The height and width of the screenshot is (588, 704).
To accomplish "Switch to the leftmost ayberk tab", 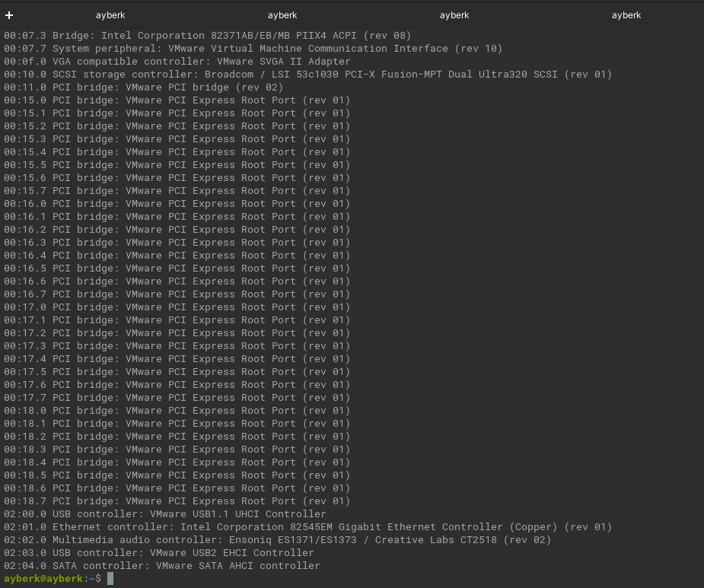I will point(110,15).
